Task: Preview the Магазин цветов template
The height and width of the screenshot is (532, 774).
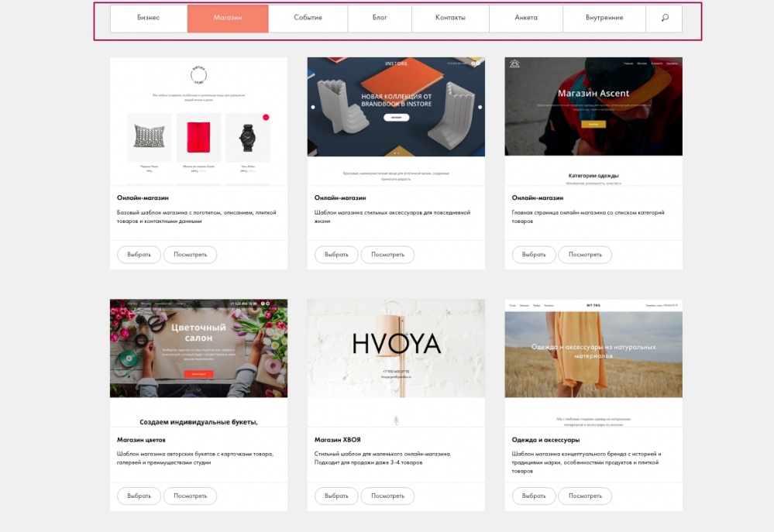Action: 190,496
